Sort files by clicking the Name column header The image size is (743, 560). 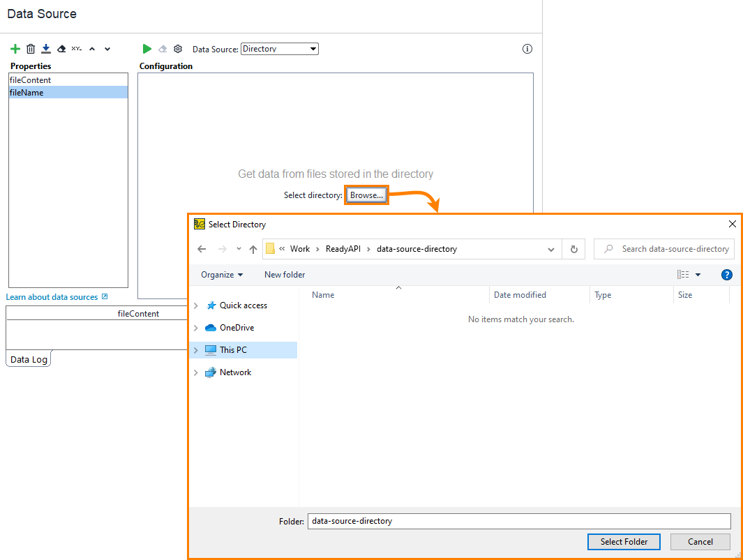click(322, 294)
